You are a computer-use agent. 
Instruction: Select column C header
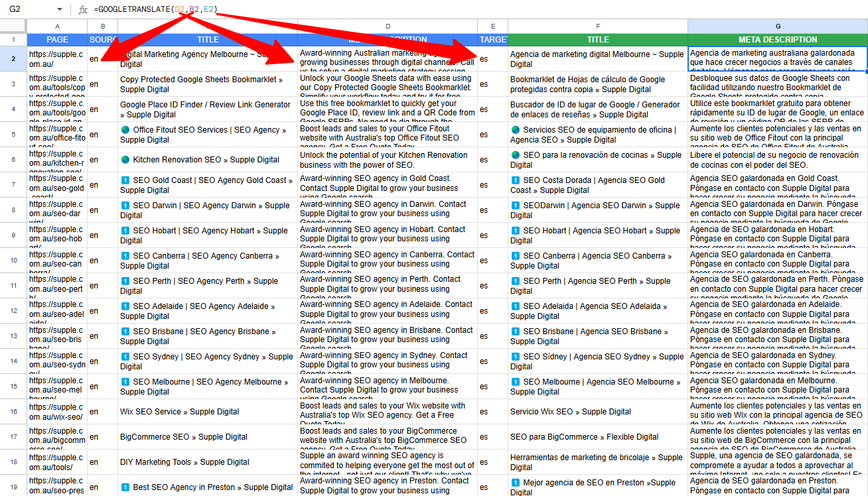pyautogui.click(x=208, y=26)
